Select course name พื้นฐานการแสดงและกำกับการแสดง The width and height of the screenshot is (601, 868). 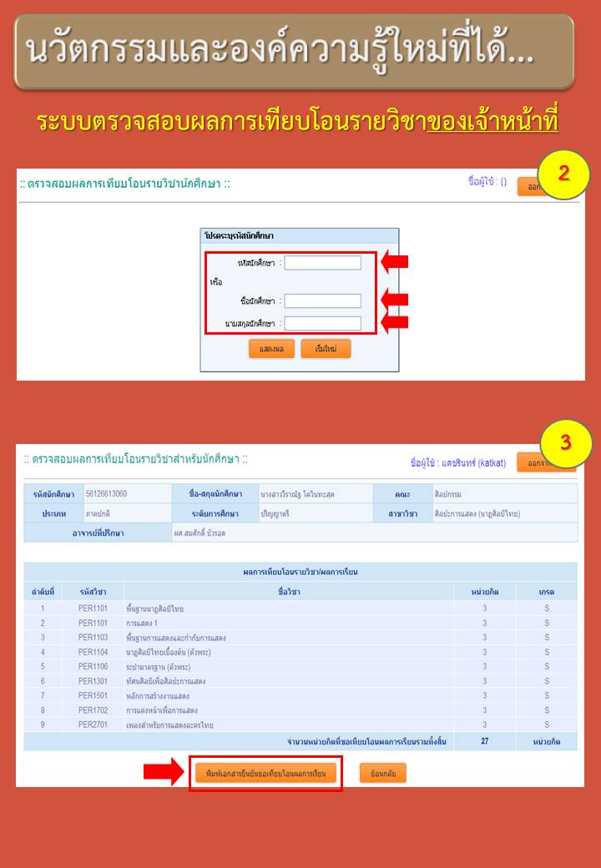[176, 638]
